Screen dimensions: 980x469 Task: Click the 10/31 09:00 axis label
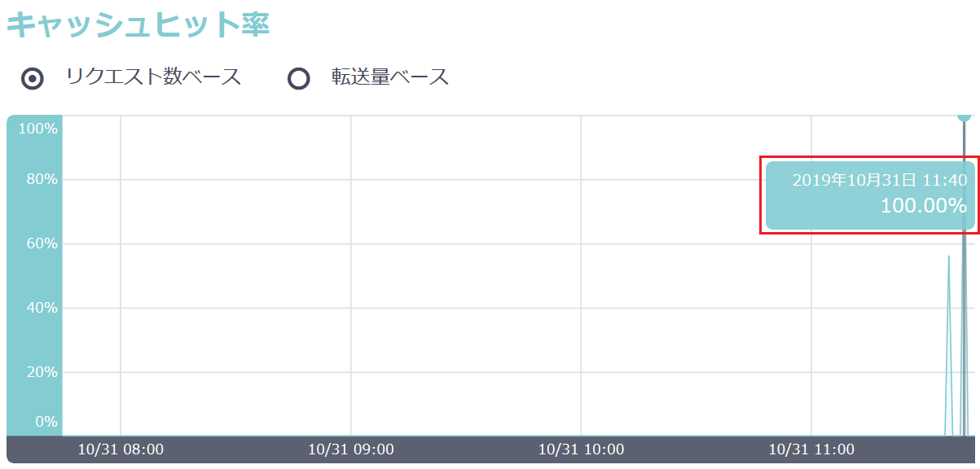[x=351, y=449]
